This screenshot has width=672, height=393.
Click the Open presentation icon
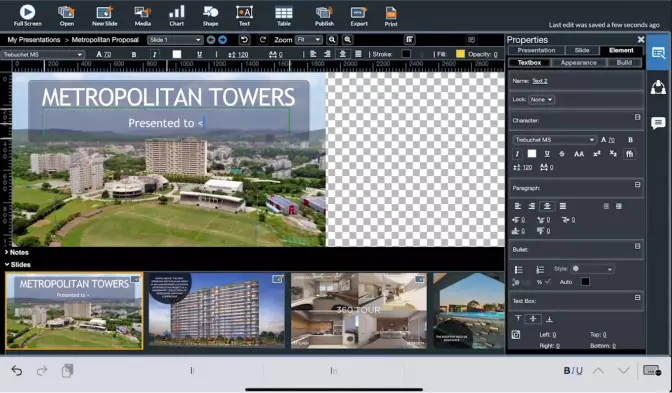click(66, 15)
